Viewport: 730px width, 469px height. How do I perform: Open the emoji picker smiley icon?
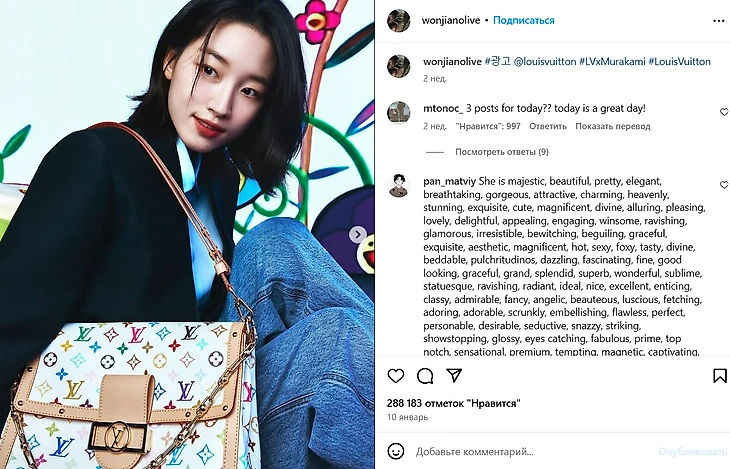click(x=396, y=451)
